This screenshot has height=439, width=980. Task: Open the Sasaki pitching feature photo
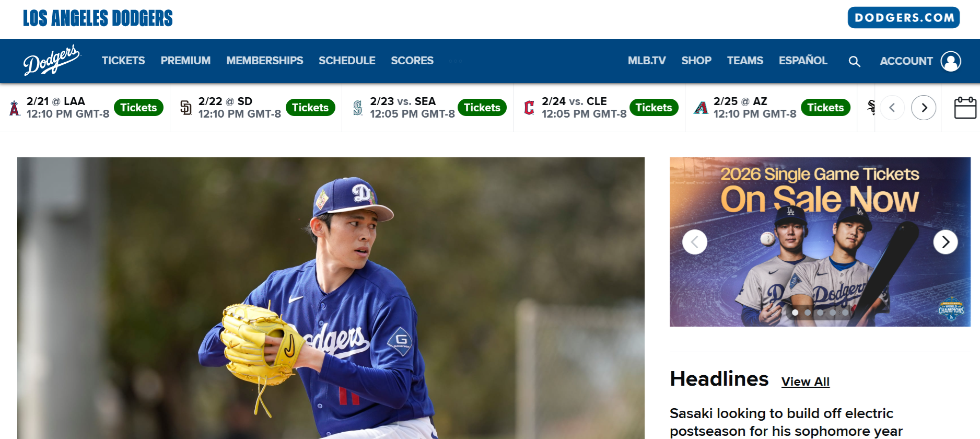pyautogui.click(x=331, y=298)
